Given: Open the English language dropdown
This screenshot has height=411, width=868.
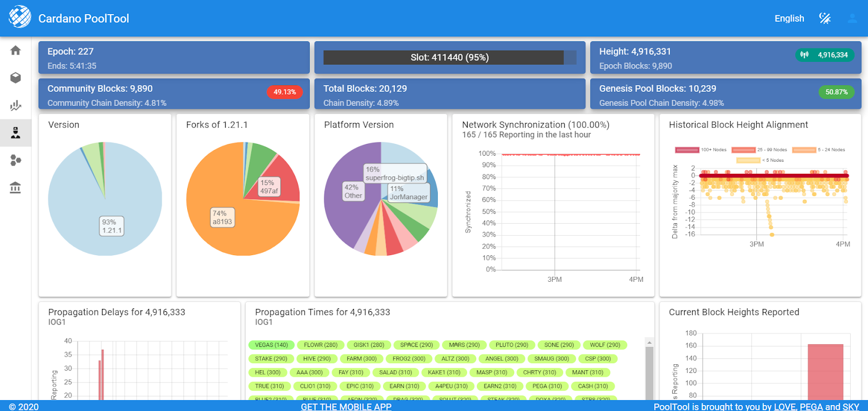Looking at the screenshot, I should [x=789, y=18].
